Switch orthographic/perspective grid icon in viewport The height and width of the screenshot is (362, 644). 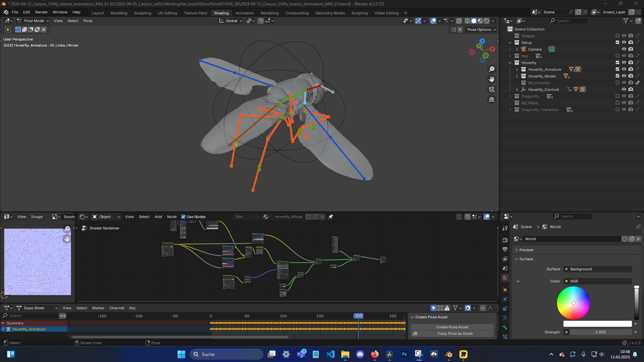492,100
